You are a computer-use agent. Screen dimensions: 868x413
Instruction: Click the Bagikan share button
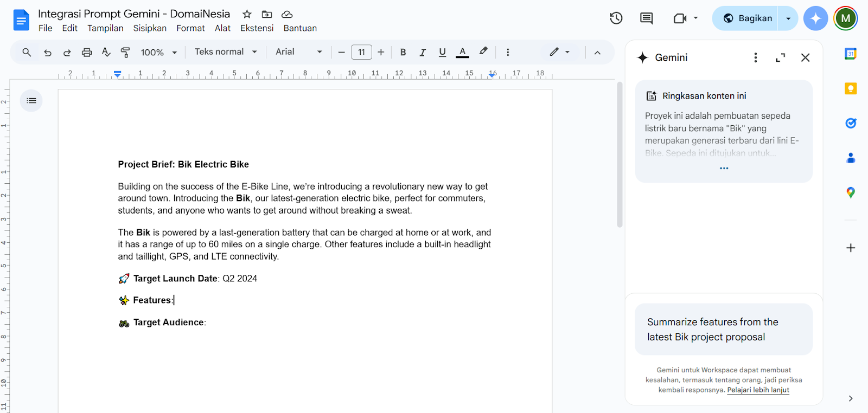(747, 18)
